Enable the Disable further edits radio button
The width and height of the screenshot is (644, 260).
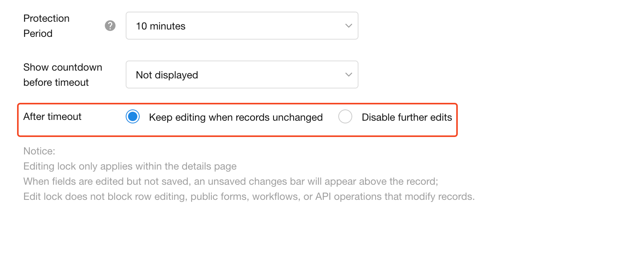pyautogui.click(x=345, y=116)
